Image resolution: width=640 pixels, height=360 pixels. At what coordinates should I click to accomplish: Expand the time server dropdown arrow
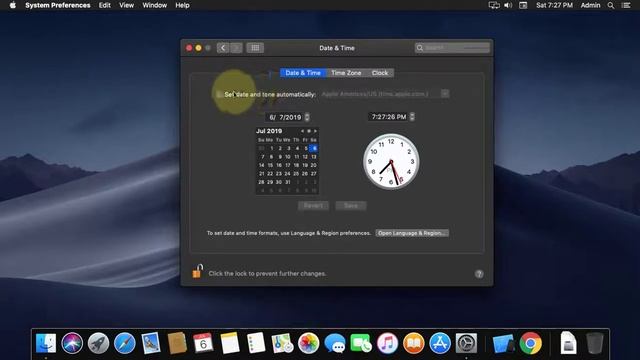tap(445, 94)
